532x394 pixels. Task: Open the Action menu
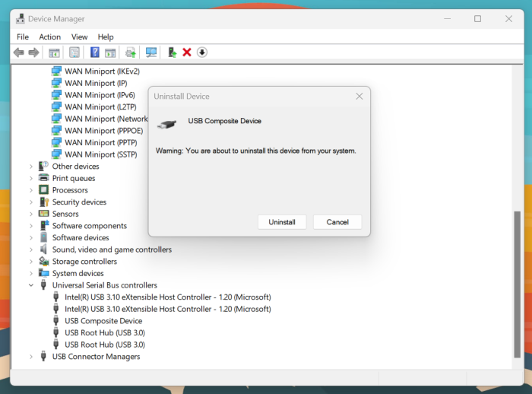[50, 37]
